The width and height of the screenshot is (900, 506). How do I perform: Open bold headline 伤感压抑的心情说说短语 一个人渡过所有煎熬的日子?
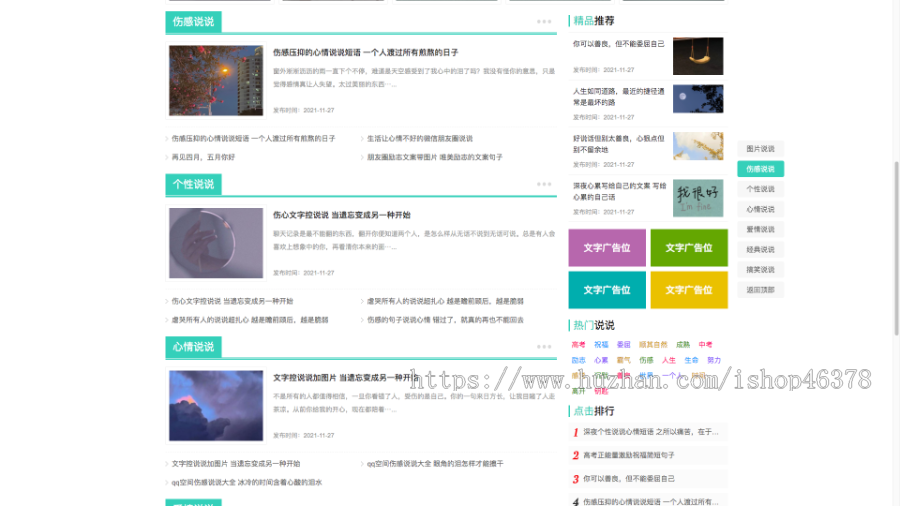366,52
